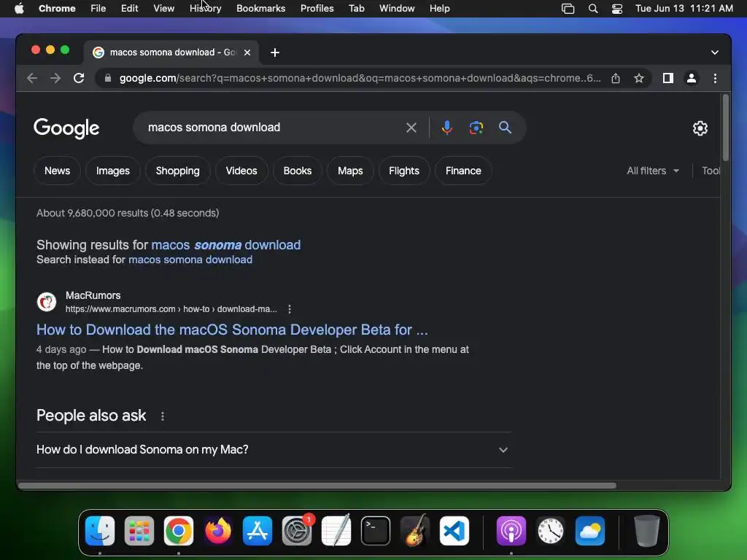Open Launchpad from the Dock
Image resolution: width=747 pixels, height=560 pixels.
[x=139, y=531]
